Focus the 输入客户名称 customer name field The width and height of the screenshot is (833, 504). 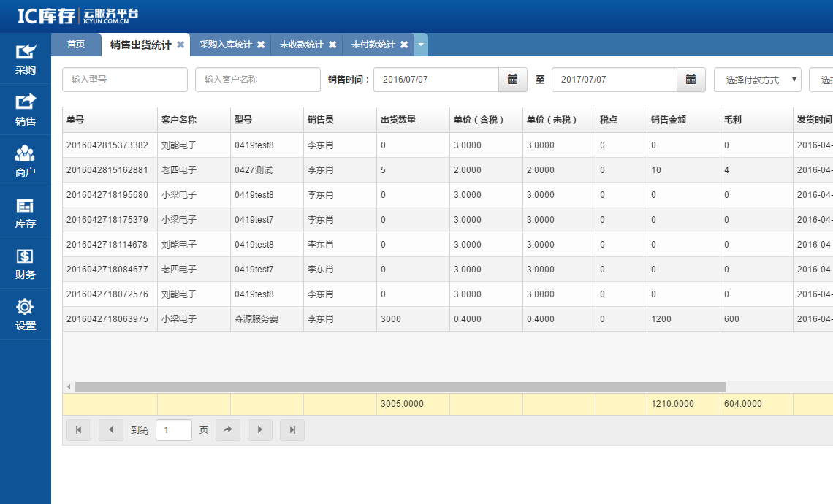coord(257,80)
